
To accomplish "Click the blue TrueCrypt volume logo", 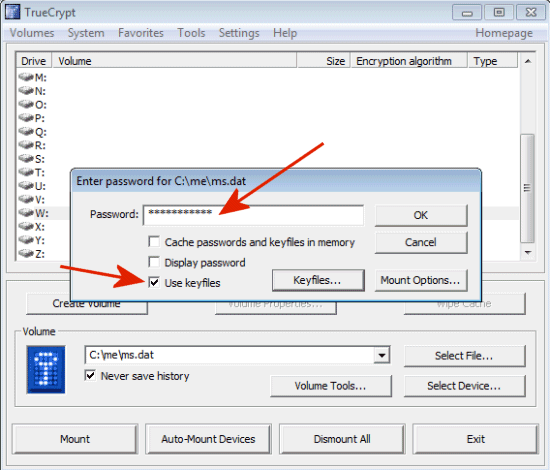I will pyautogui.click(x=46, y=370).
